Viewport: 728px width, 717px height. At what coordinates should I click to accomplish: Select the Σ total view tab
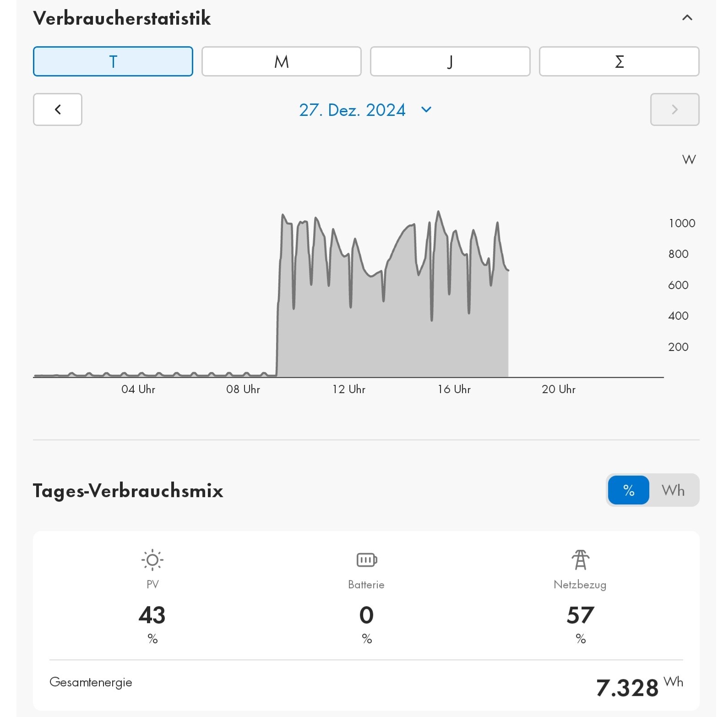point(619,61)
